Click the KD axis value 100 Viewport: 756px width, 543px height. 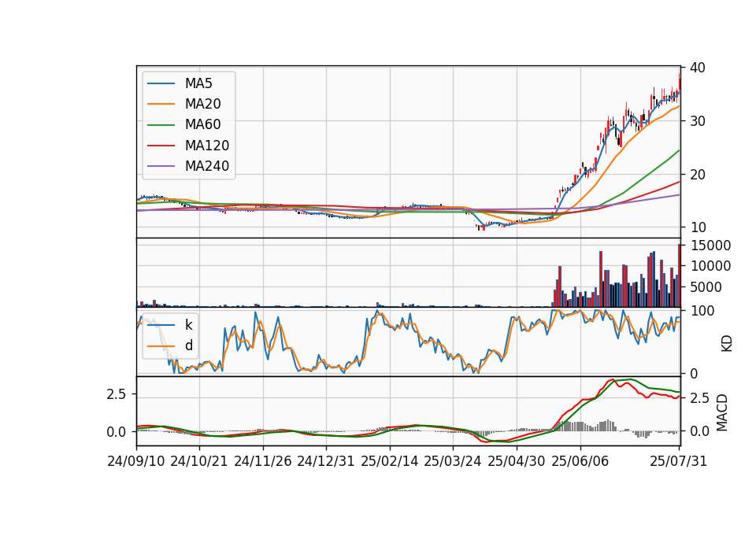pos(702,311)
